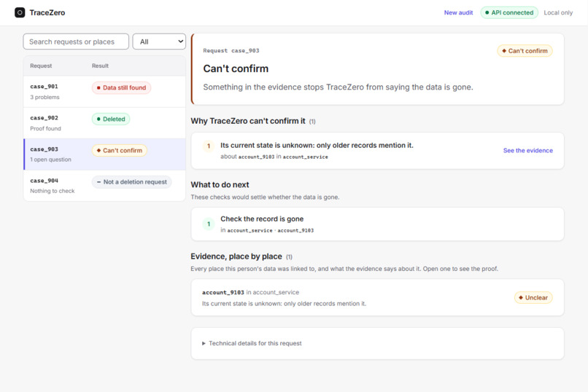The height and width of the screenshot is (392, 588).
Task: Click 'Proof found' text under case_902
Action: pyautogui.click(x=45, y=128)
